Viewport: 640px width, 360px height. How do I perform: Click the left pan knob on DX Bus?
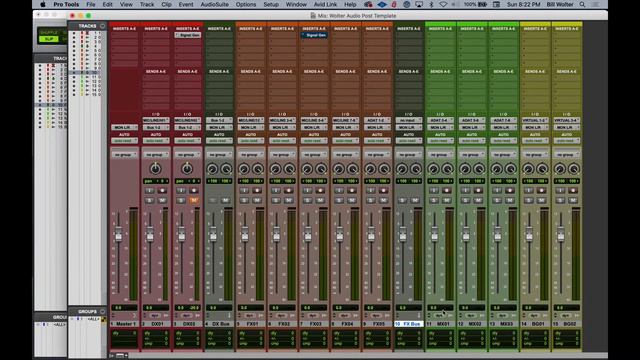[212, 169]
